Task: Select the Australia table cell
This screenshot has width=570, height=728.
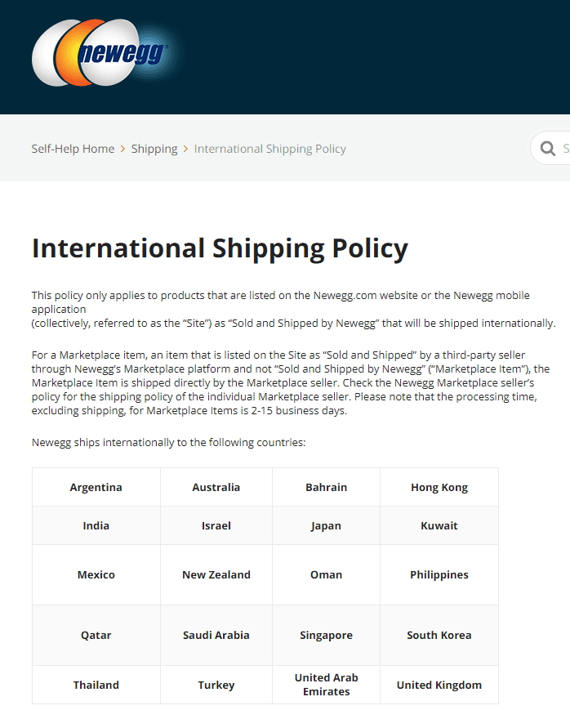Action: point(216,487)
